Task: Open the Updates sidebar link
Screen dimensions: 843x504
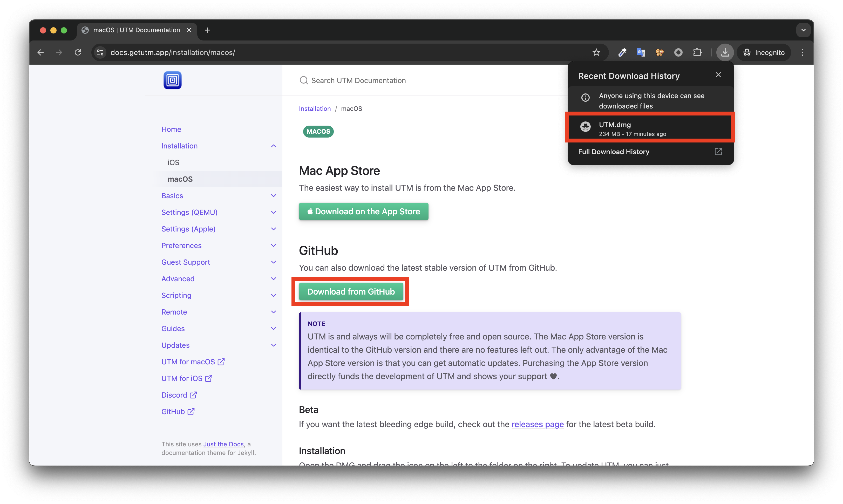Action: click(175, 345)
